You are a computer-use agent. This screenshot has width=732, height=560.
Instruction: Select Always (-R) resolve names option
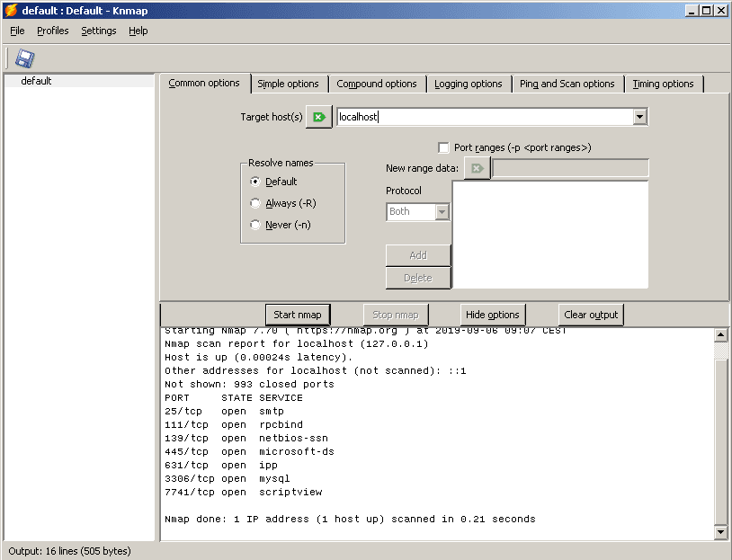click(255, 203)
